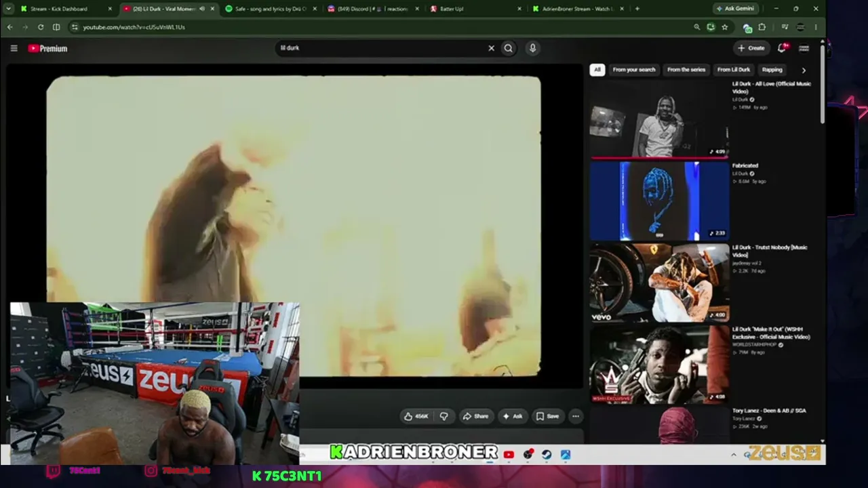Start voice search with the microphone icon
The height and width of the screenshot is (488, 868).
tap(532, 48)
